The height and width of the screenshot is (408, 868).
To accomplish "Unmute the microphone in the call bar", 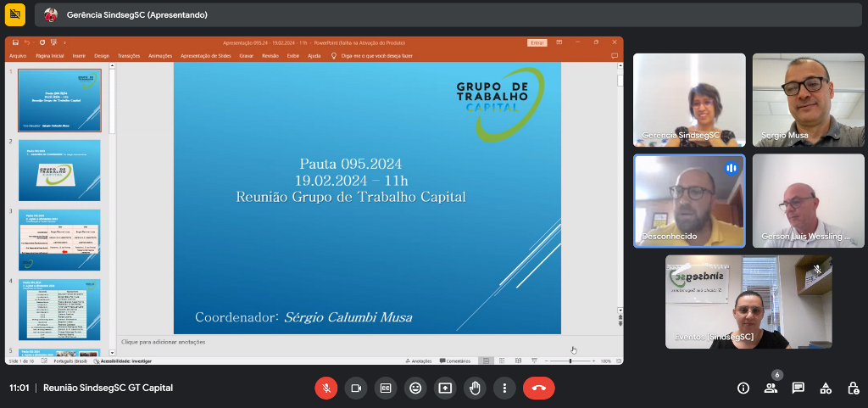I will 325,388.
